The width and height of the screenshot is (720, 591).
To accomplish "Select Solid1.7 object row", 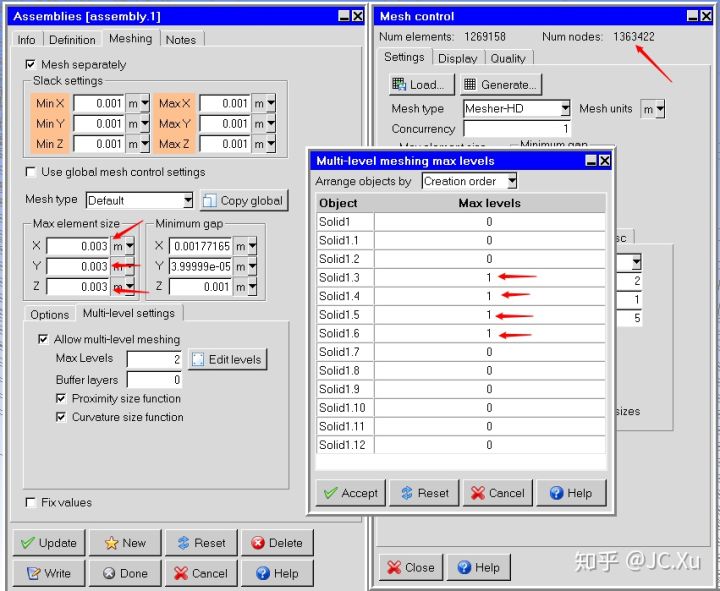I will pyautogui.click(x=461, y=352).
